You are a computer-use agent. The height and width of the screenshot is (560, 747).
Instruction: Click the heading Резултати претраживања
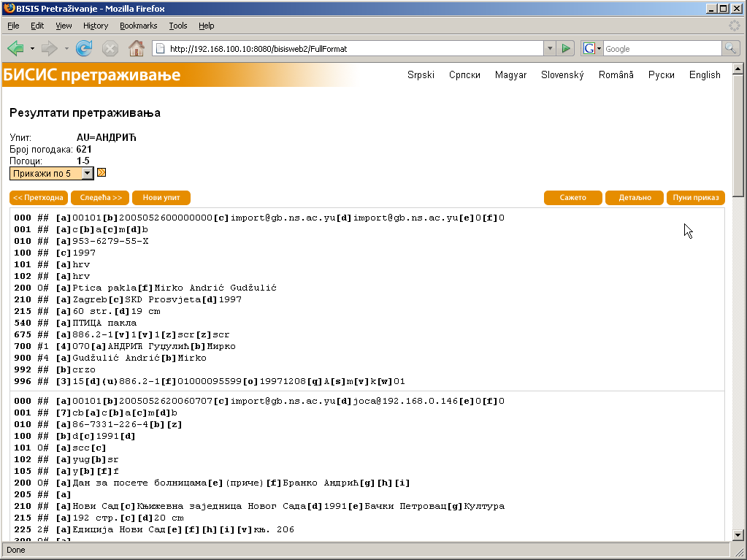pos(85,113)
